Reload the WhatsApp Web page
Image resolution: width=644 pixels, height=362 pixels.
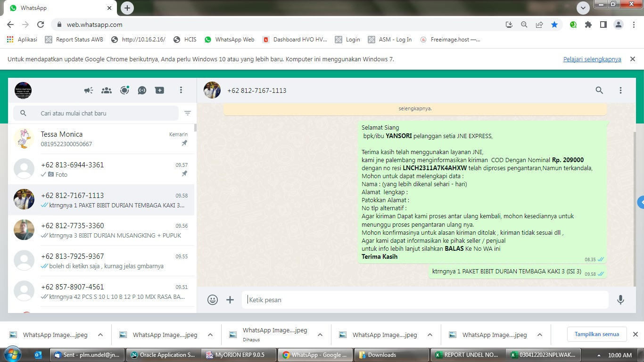click(41, 25)
